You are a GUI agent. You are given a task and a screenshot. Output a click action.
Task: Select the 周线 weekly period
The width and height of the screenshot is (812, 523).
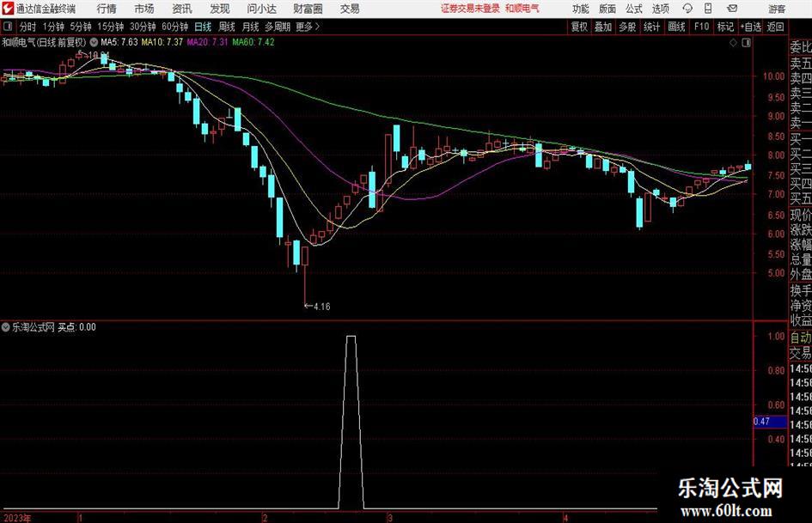click(227, 27)
